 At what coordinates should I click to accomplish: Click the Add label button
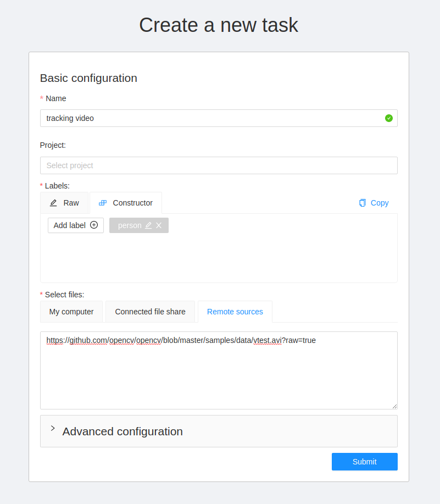coord(75,225)
